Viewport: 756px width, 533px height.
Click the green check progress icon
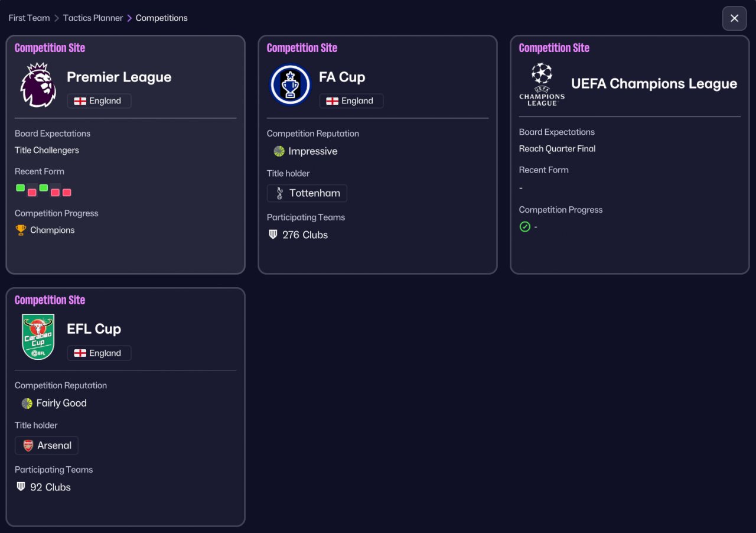coord(524,226)
